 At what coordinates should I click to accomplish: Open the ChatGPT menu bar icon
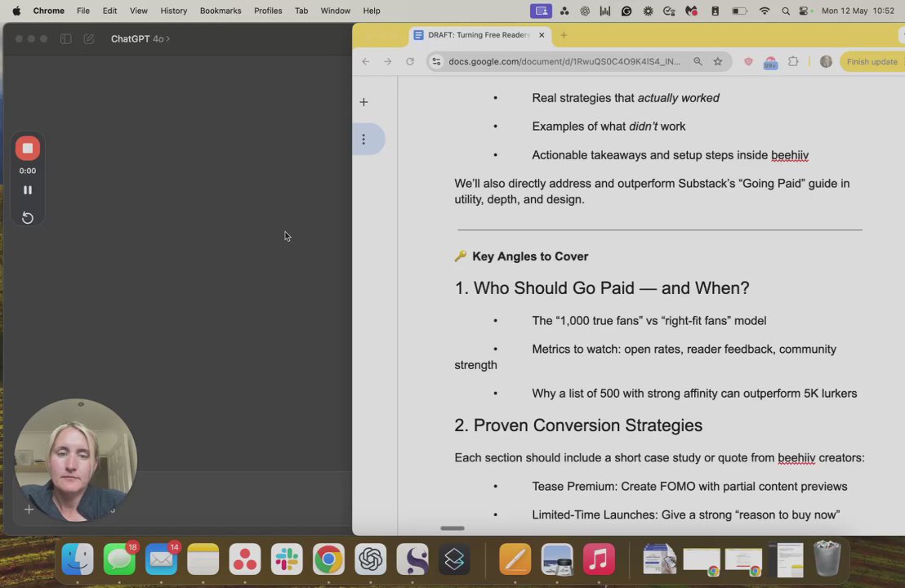(585, 11)
